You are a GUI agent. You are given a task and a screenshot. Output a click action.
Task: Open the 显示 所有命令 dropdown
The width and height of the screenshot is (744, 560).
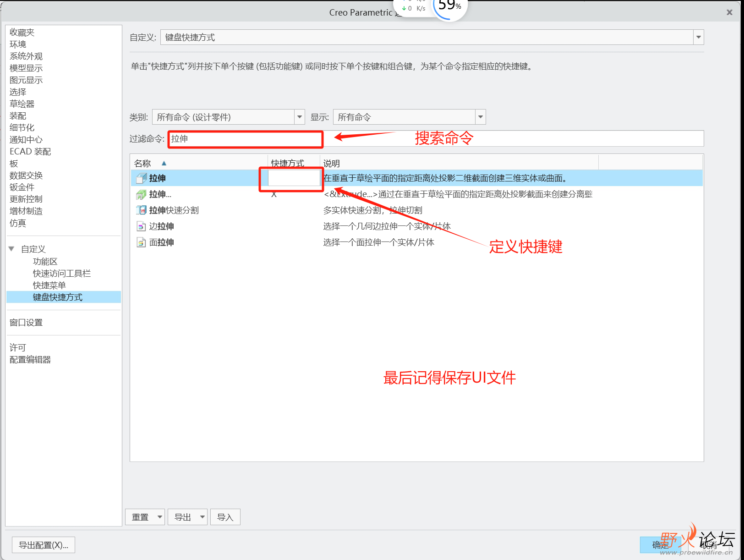pyautogui.click(x=480, y=117)
